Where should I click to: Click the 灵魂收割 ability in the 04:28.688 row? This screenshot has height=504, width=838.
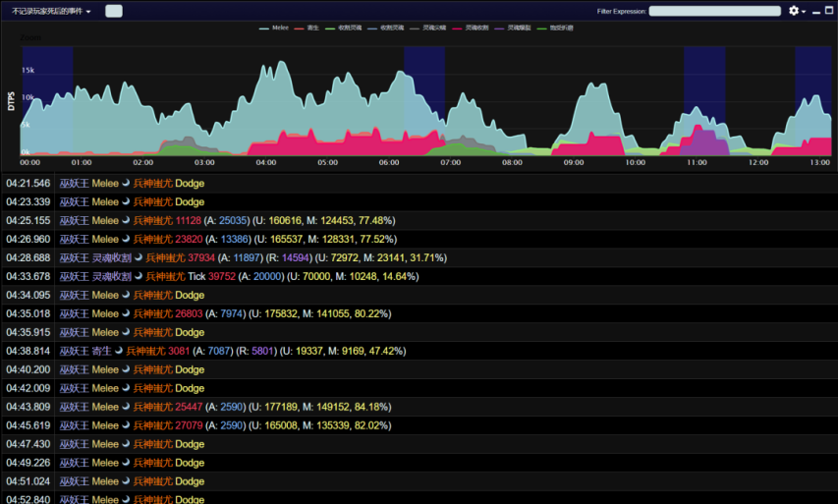111,258
